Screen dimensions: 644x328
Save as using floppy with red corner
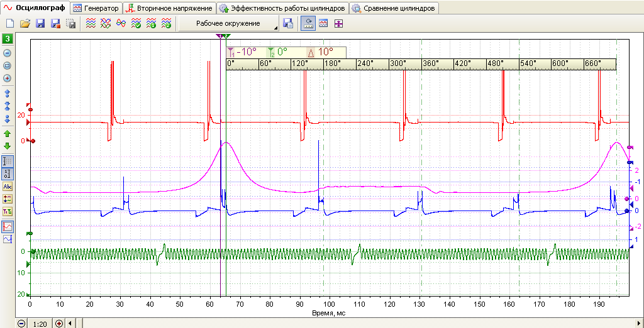(55, 24)
